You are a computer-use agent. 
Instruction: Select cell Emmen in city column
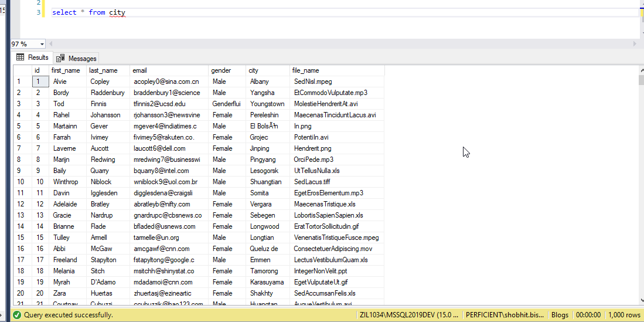pos(267,259)
